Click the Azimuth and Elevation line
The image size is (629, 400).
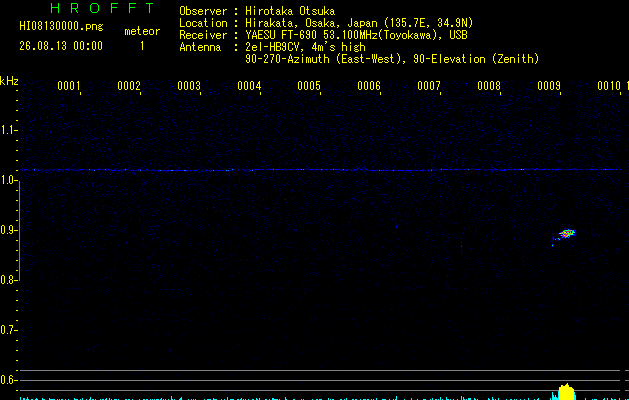coord(392,59)
